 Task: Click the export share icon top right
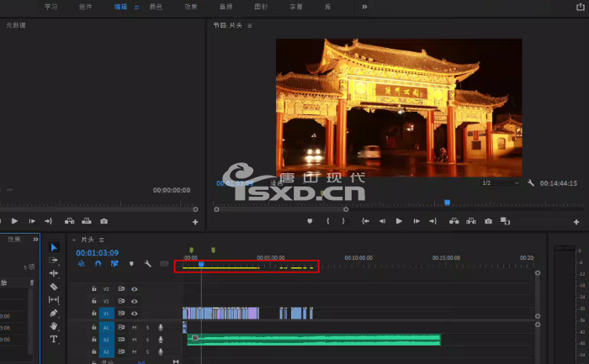click(x=581, y=7)
